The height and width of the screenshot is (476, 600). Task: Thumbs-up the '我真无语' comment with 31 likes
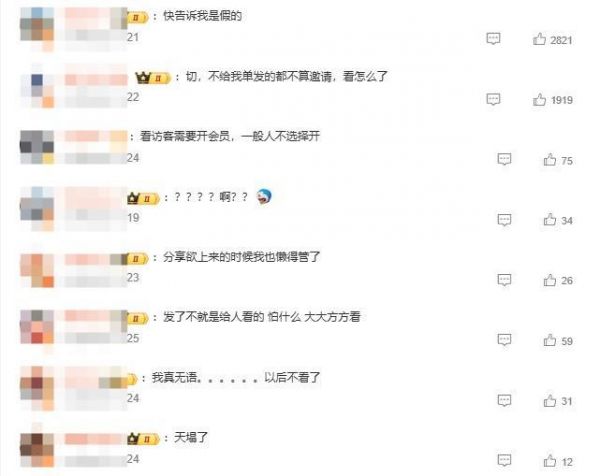pyautogui.click(x=550, y=401)
